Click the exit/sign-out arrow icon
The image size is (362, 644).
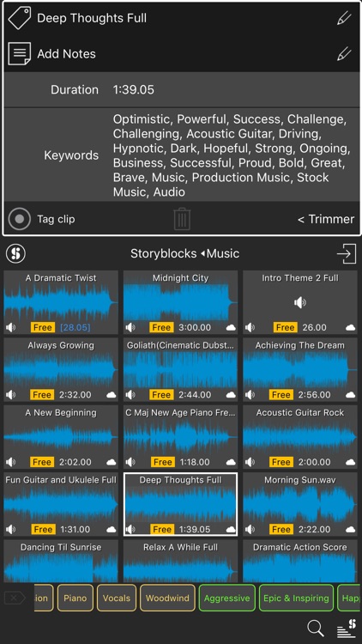tap(347, 253)
